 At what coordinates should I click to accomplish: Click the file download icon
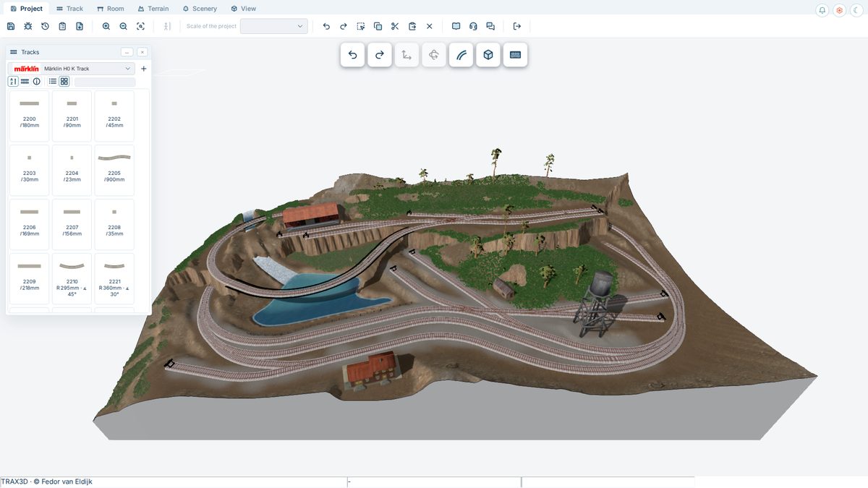click(80, 26)
